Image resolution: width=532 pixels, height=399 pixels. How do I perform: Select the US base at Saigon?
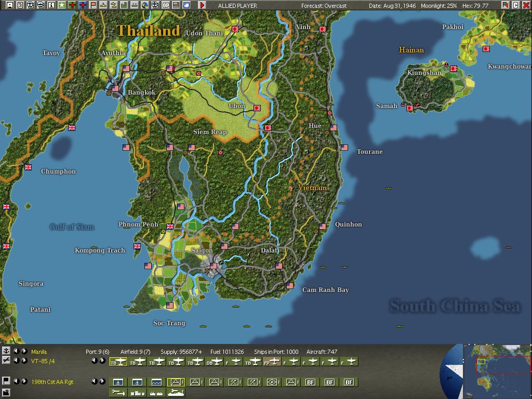[214, 266]
